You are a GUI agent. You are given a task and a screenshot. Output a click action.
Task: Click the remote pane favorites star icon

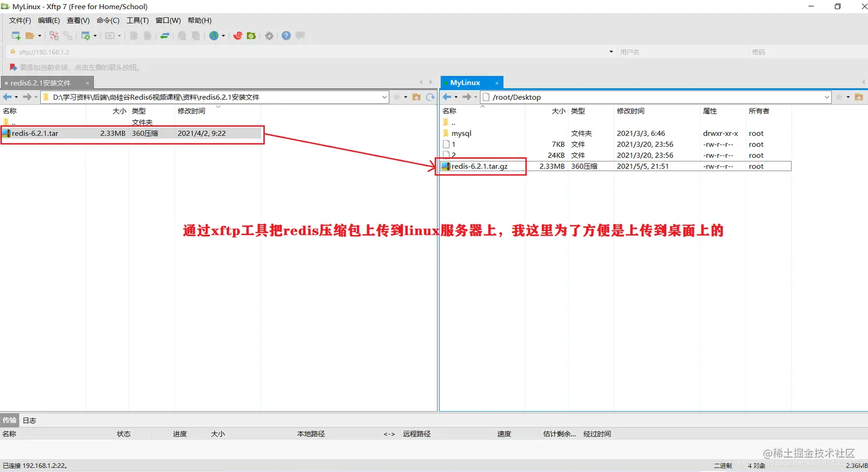839,97
